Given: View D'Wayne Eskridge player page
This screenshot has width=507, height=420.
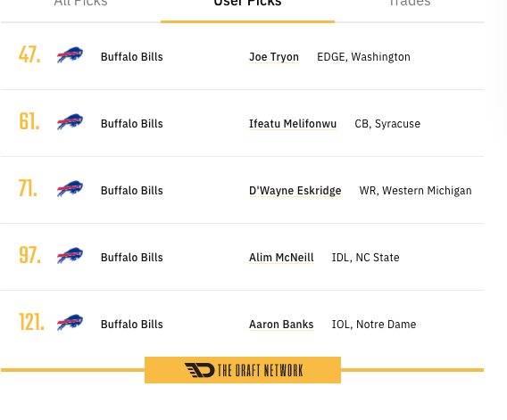Looking at the screenshot, I should coord(295,191).
